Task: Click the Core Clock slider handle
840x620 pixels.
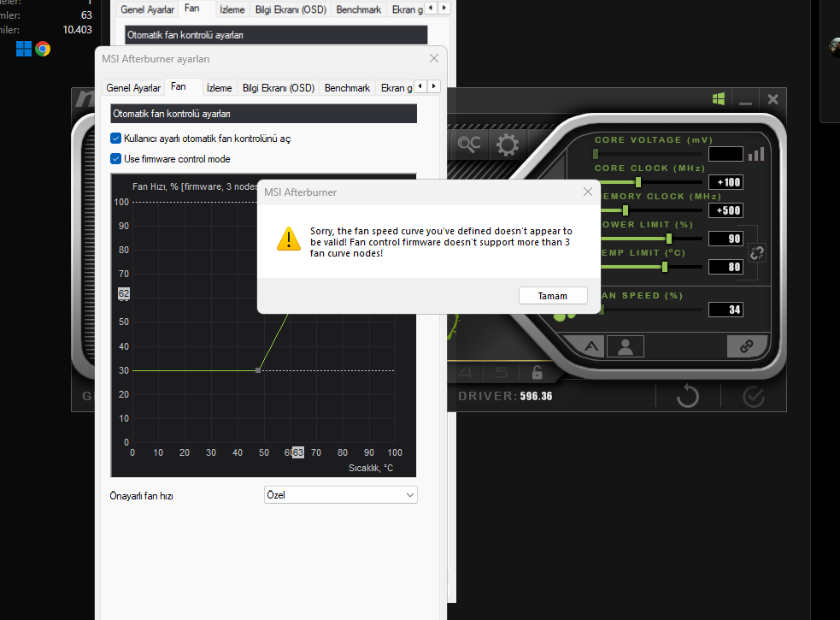Action: [x=638, y=182]
